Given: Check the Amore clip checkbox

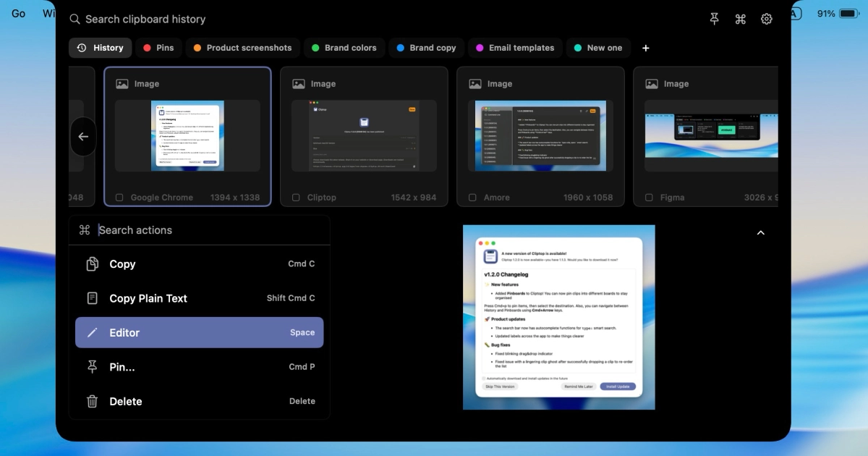Looking at the screenshot, I should coord(472,198).
